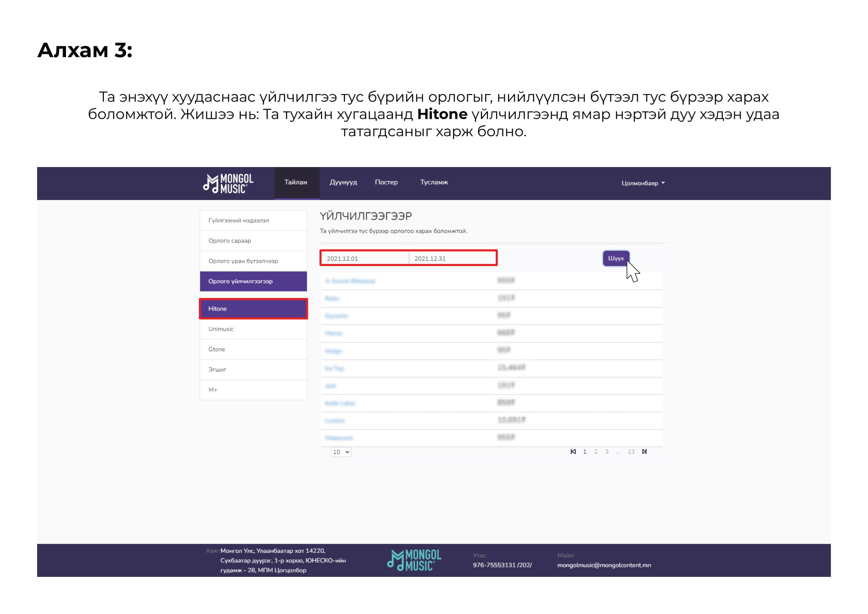Viewport: 868px width, 614px height.
Task: Open the Дуунууд tab
Action: pyautogui.click(x=343, y=183)
